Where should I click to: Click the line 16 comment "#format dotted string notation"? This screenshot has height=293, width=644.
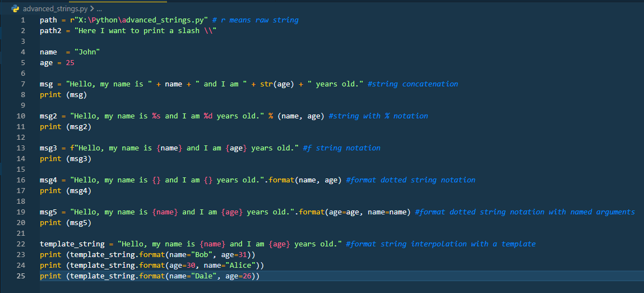click(x=411, y=180)
